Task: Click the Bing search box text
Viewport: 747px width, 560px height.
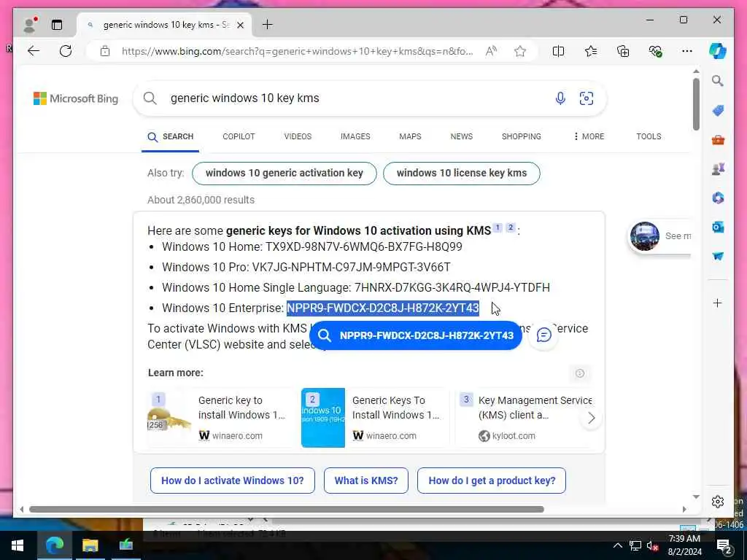Action: (245, 98)
